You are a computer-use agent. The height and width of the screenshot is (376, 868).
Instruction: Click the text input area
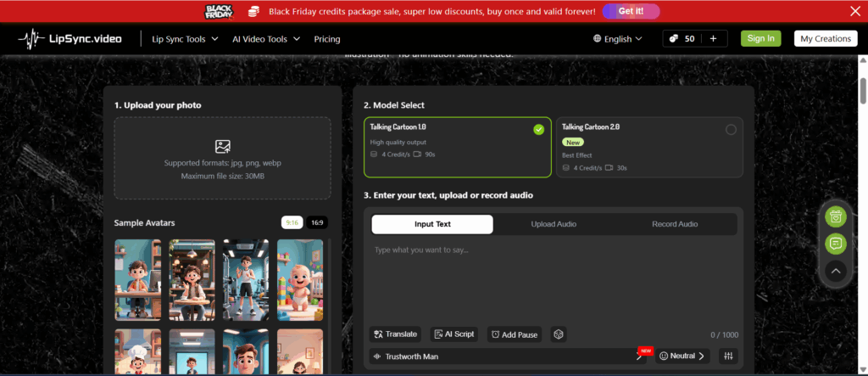[x=554, y=280]
